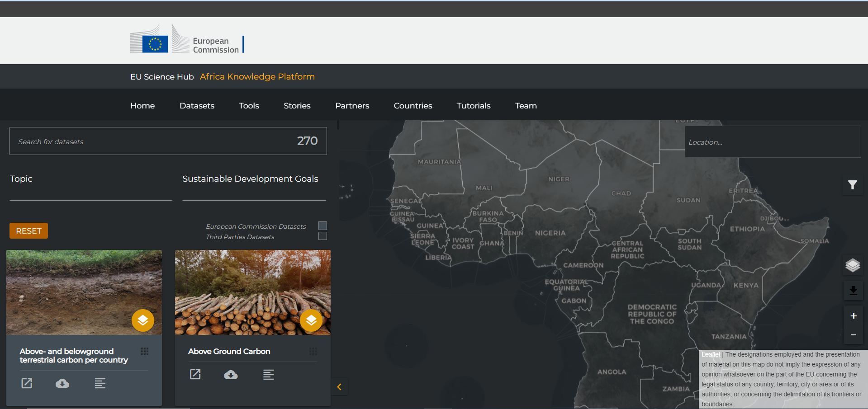Click the RESET filters button
This screenshot has height=409, width=868.
click(28, 230)
